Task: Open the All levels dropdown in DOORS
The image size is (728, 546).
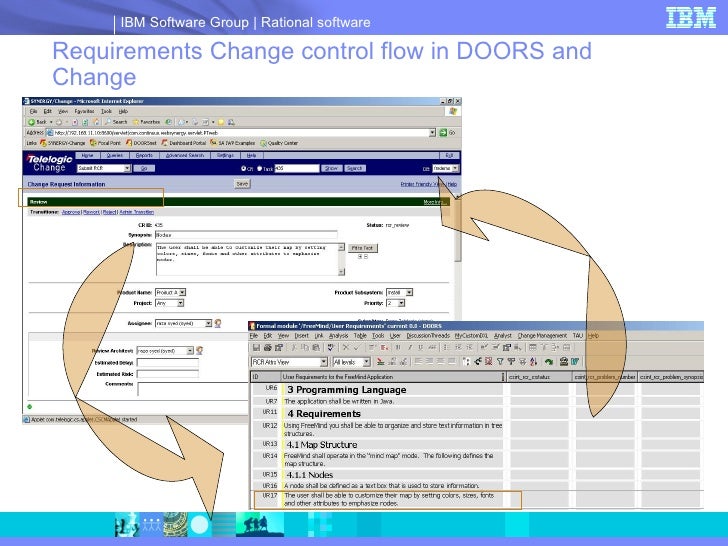Action: tap(351, 362)
